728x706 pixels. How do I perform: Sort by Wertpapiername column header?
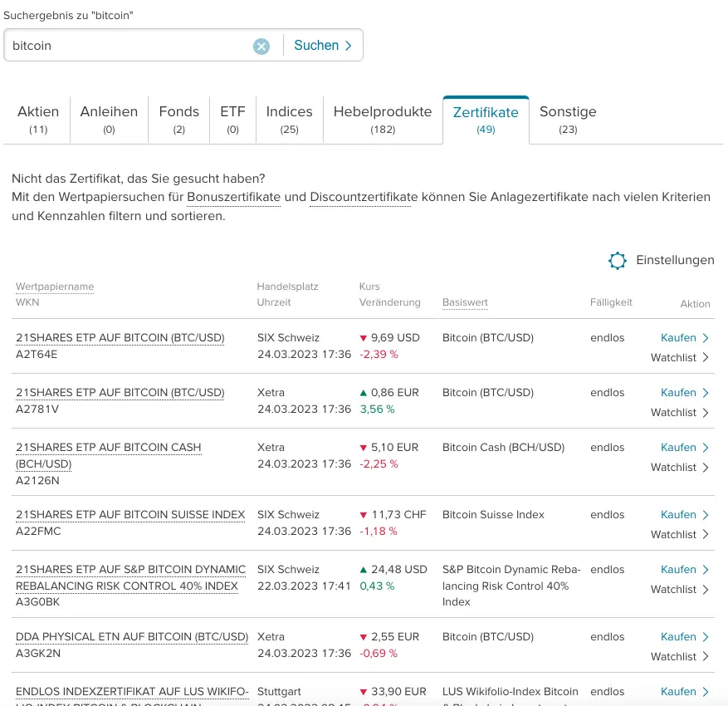pyautogui.click(x=55, y=287)
